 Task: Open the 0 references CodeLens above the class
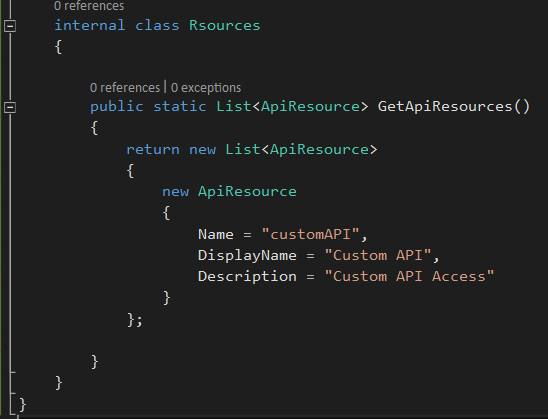coord(89,6)
